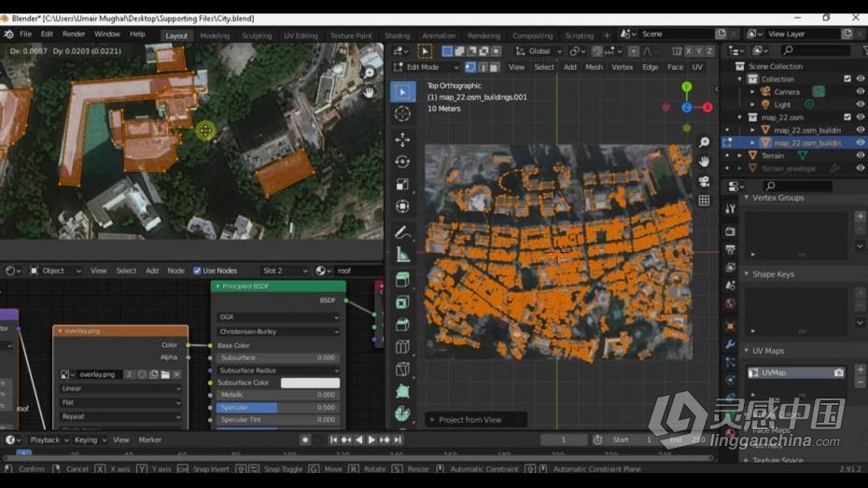This screenshot has height=488, width=868.
Task: Switch to the UV Editing workspace tab
Action: click(301, 35)
